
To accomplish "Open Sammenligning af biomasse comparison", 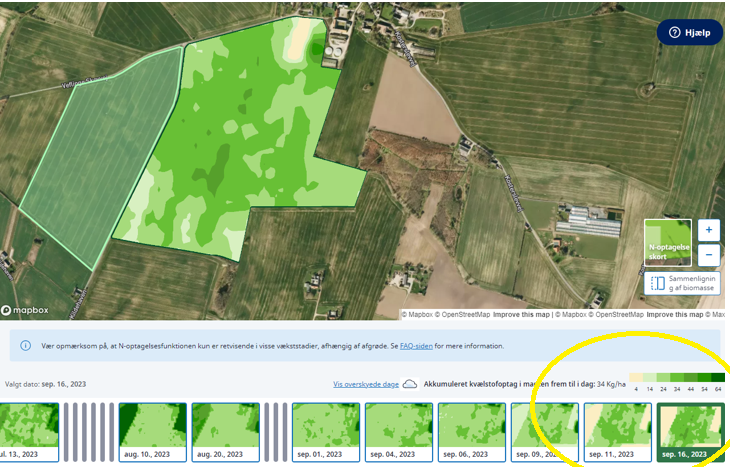I will 683,283.
